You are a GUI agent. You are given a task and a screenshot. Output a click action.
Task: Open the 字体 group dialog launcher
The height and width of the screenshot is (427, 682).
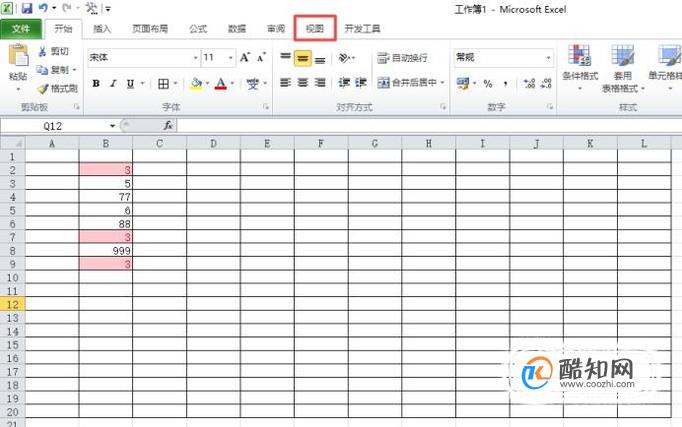[x=266, y=107]
